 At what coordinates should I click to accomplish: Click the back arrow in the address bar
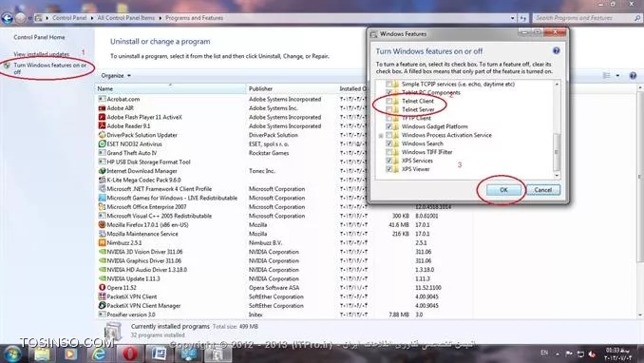point(8,18)
